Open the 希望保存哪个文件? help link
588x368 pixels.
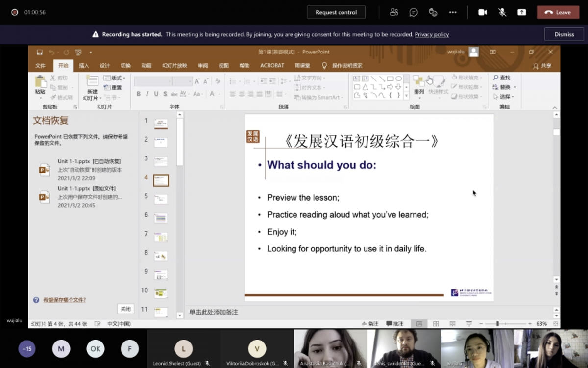(64, 300)
